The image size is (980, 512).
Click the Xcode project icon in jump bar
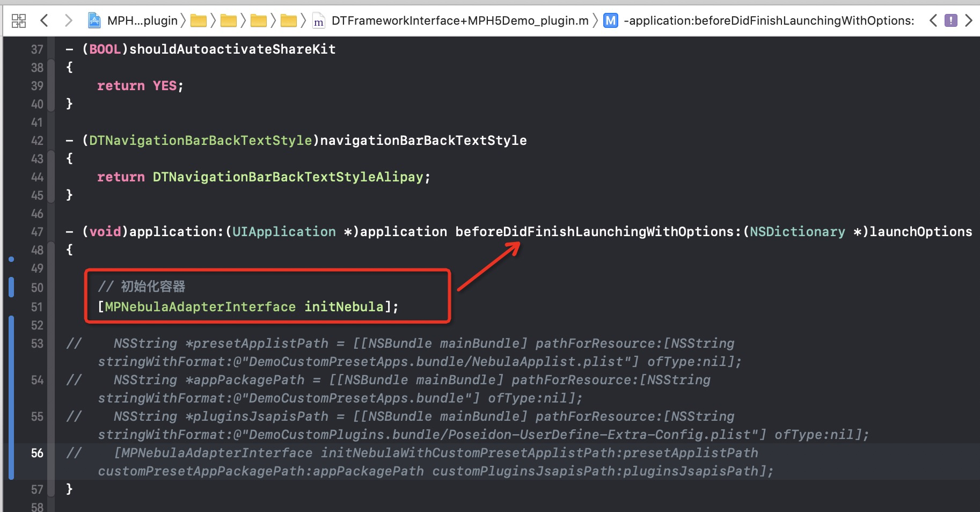click(x=94, y=21)
